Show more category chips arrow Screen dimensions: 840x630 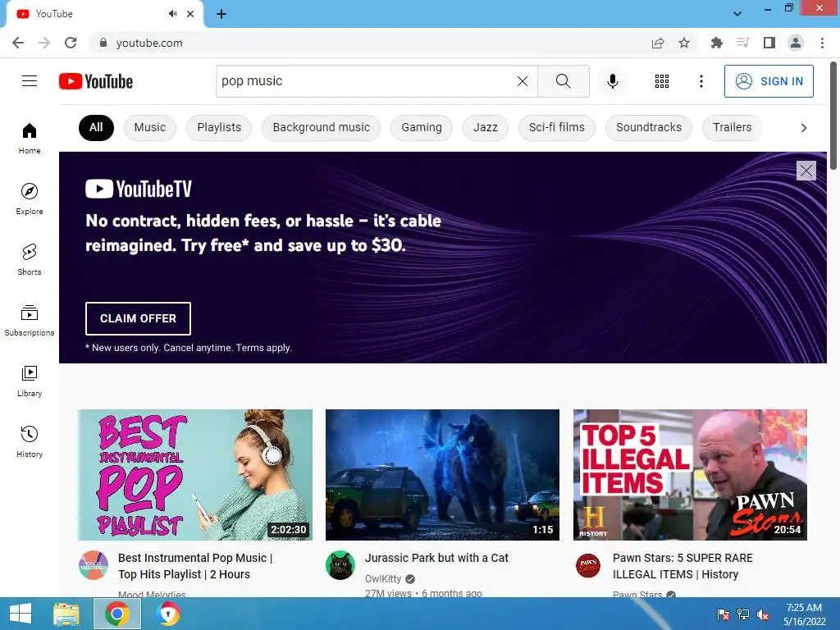coord(803,128)
